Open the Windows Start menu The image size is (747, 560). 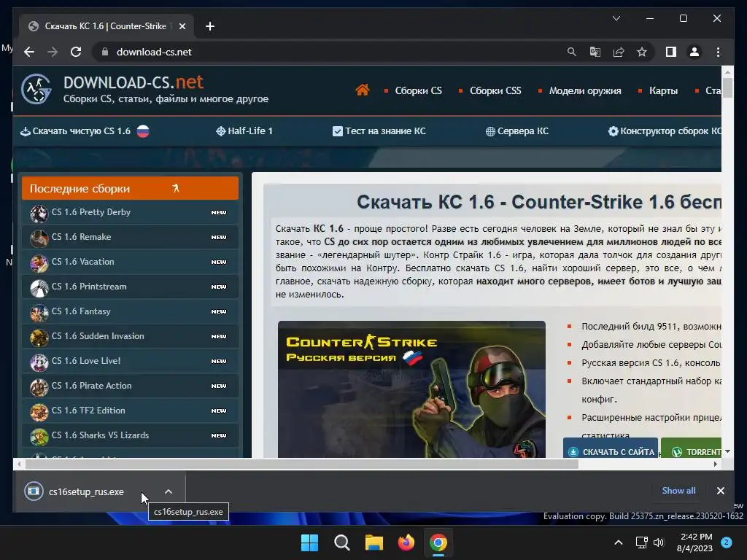[309, 542]
